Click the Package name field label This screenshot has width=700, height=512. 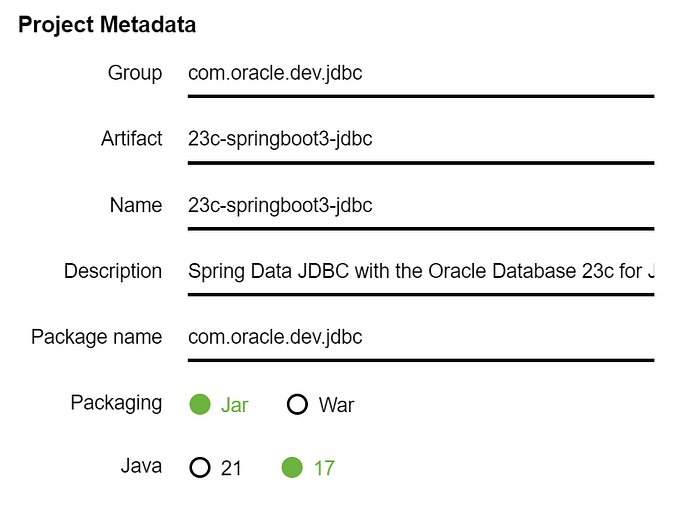tap(96, 337)
